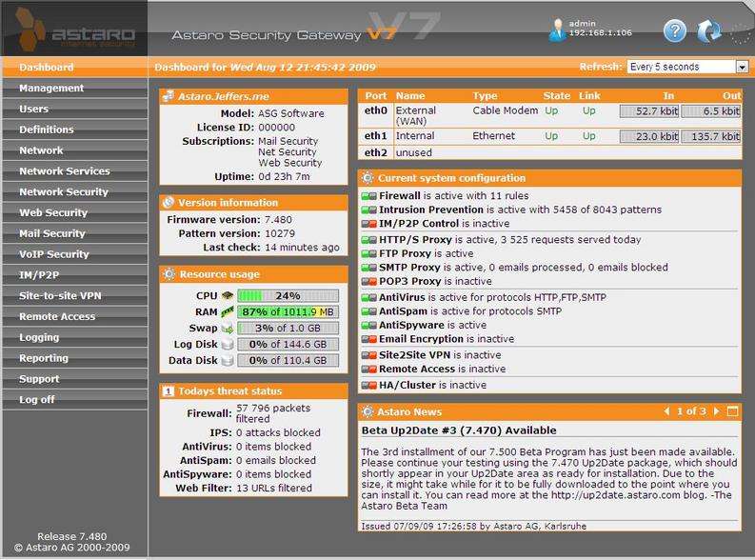Viewport: 755px width, 560px height.
Task: Select Dashboard in sidebar menu
Action: 74,67
